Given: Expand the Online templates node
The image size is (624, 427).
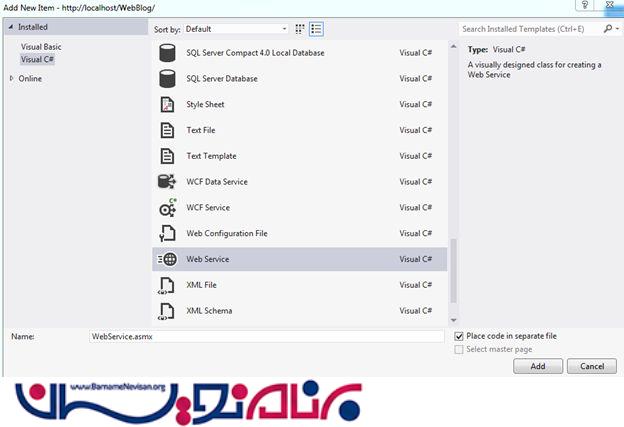Looking at the screenshot, I should (x=11, y=79).
